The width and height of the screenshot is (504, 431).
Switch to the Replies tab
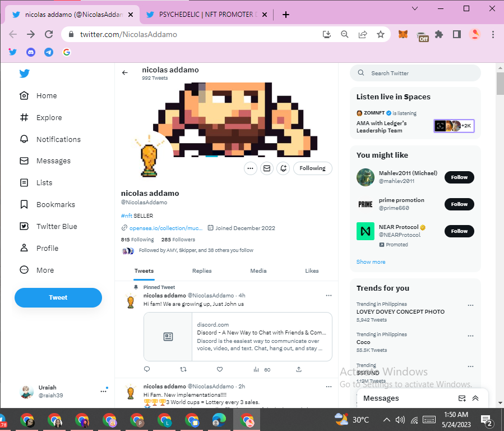(202, 271)
